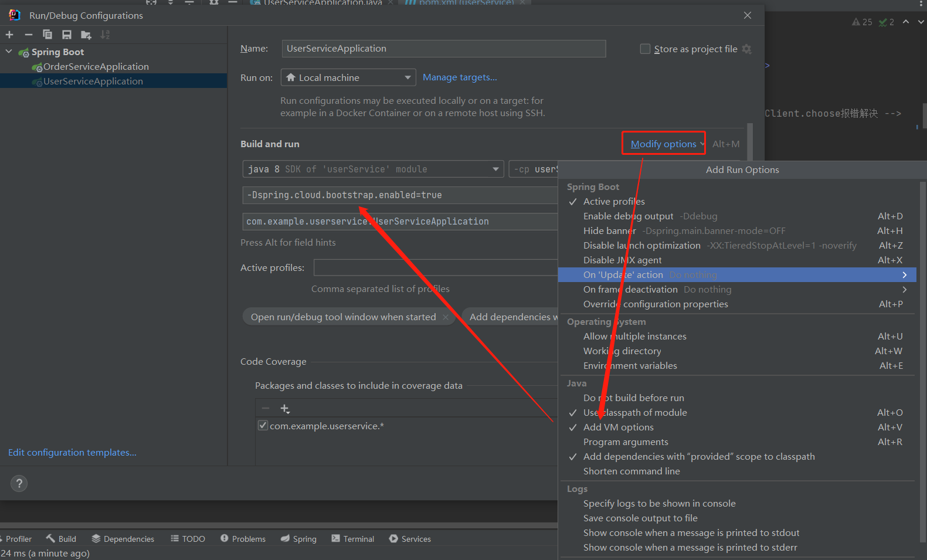
Task: Add coverage pattern with plus icon
Action: point(285,408)
